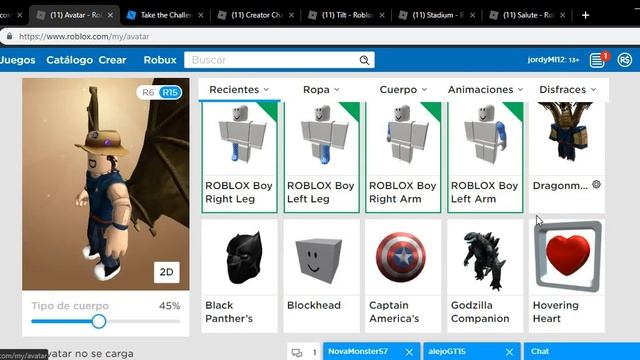640x360 pixels.
Task: Open the Robux balance icon
Action: (624, 60)
